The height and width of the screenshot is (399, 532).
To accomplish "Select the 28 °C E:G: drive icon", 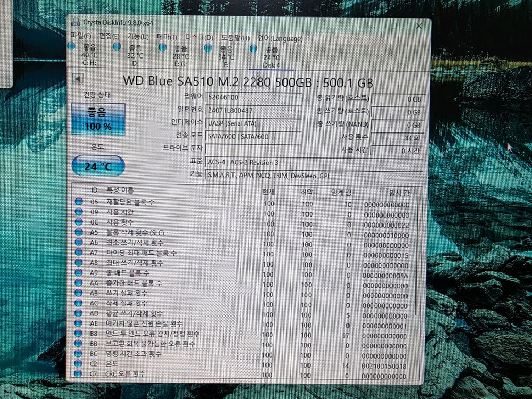I will click(x=162, y=47).
